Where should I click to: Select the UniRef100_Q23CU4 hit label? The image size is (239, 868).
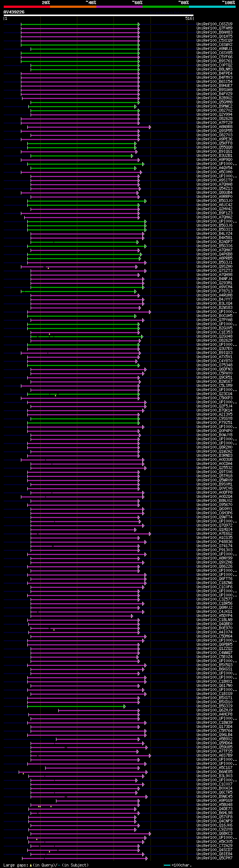coord(214,394)
